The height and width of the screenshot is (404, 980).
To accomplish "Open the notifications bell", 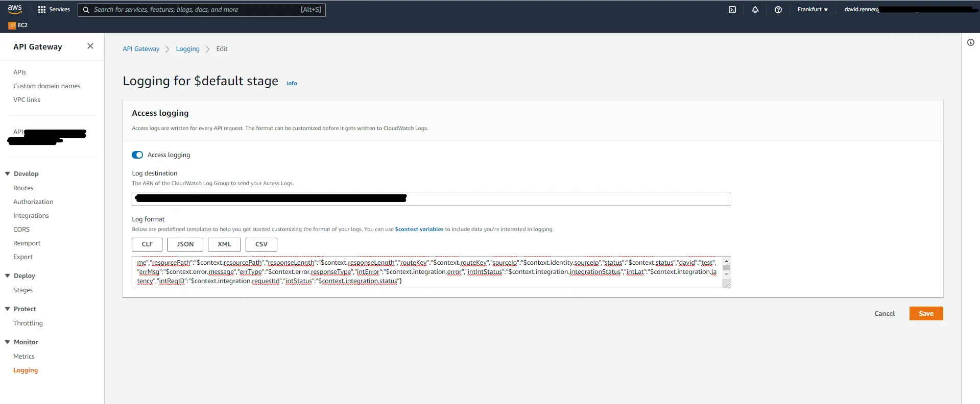I will click(x=755, y=10).
